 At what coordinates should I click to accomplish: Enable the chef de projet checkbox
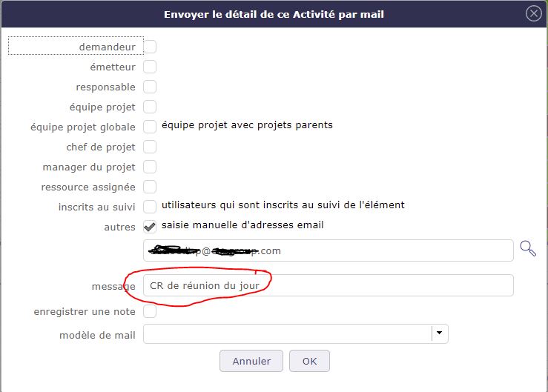pos(150,147)
